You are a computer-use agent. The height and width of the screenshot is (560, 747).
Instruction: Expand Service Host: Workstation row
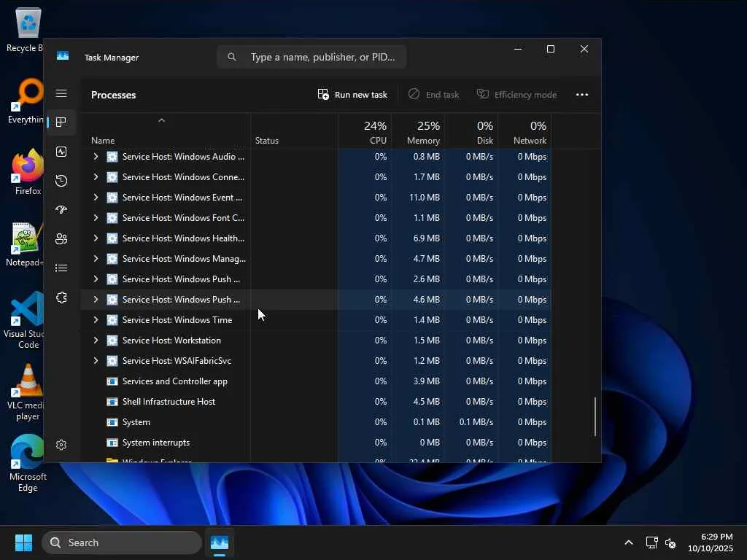click(96, 341)
